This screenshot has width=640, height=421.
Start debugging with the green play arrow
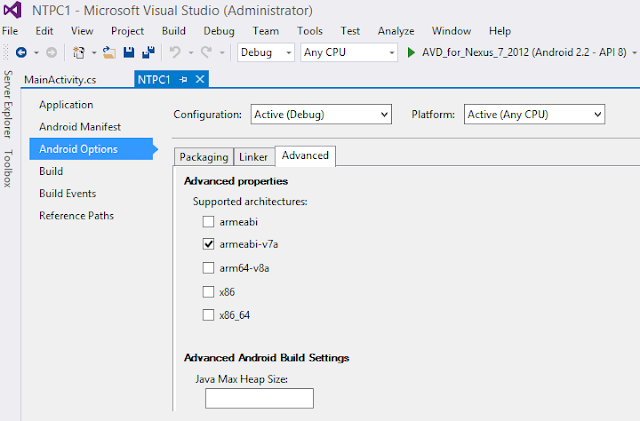[x=411, y=52]
